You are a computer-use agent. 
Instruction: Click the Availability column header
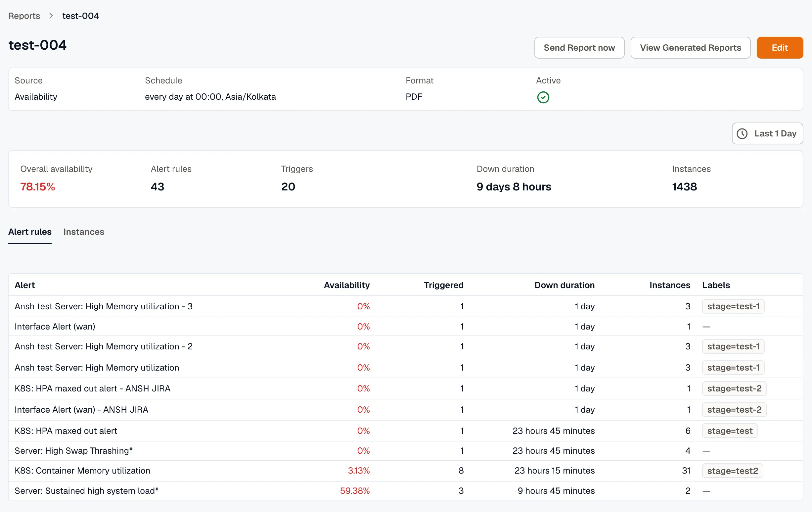(347, 285)
